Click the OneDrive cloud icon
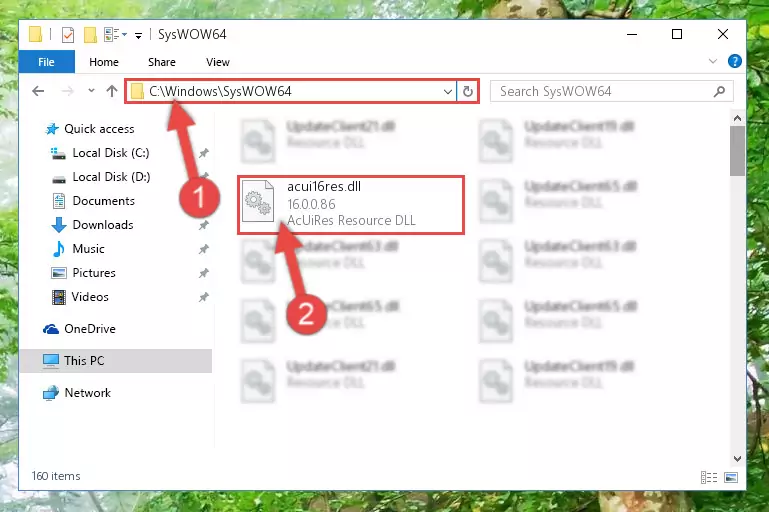The image size is (769, 512). (x=51, y=329)
